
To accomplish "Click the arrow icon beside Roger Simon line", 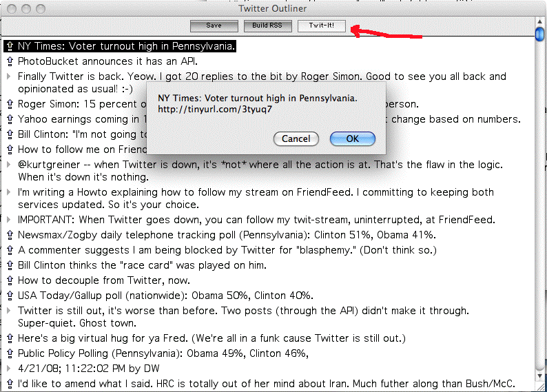I will coord(10,104).
